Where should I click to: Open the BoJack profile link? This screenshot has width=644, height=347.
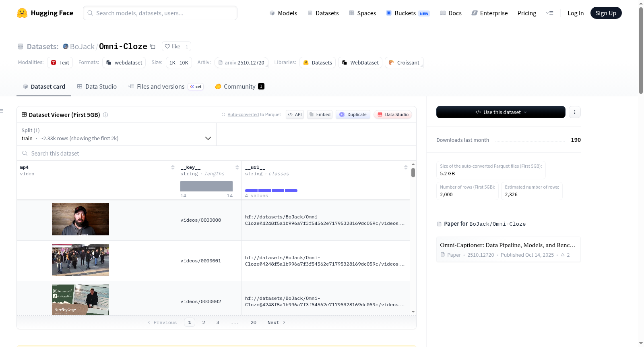click(x=82, y=46)
